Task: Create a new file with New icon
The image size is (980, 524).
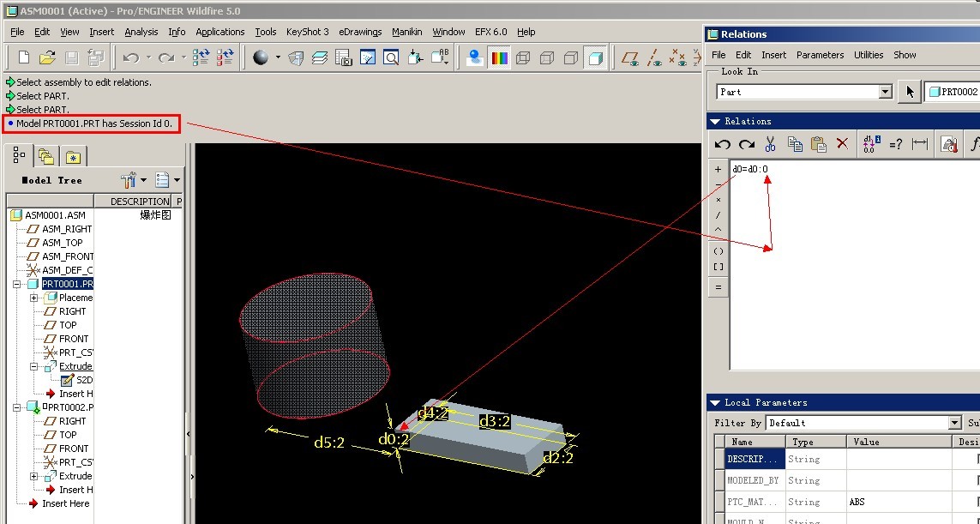Action: [x=24, y=58]
